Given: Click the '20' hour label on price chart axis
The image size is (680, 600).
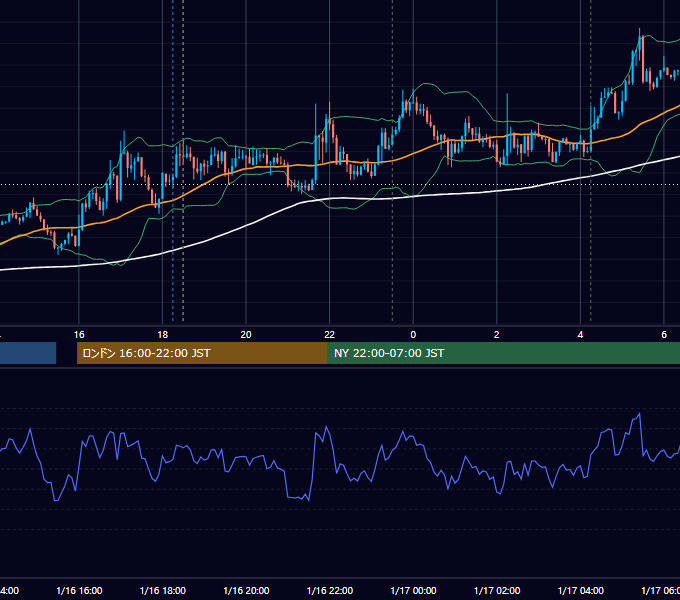Looking at the screenshot, I should tap(246, 335).
